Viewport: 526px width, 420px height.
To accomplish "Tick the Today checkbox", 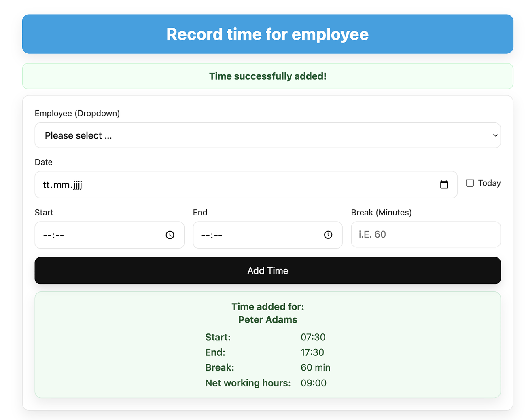I will (470, 183).
